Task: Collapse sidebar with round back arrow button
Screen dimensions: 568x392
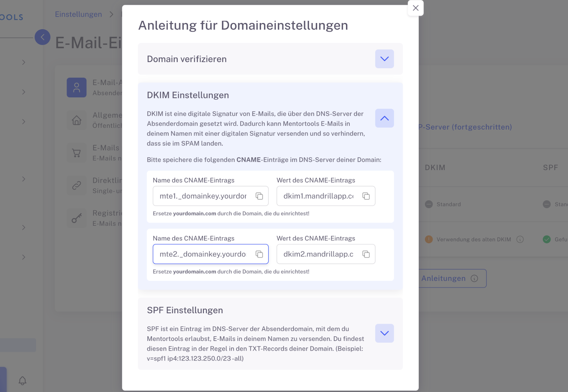Action: click(x=43, y=37)
